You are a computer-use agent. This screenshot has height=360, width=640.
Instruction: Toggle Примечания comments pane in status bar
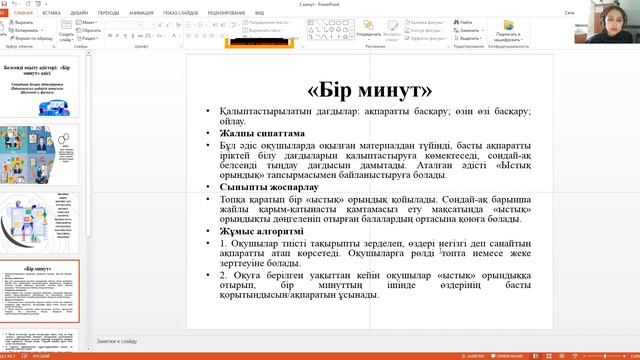(507, 356)
